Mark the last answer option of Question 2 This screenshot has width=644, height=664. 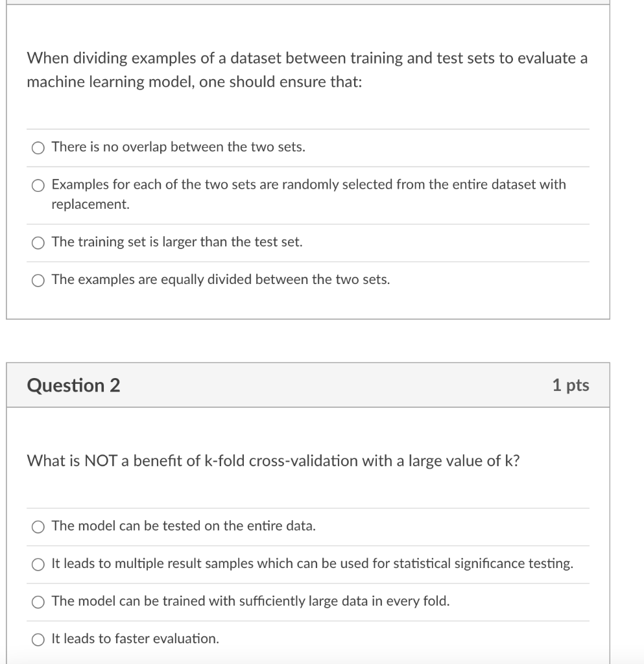click(38, 638)
